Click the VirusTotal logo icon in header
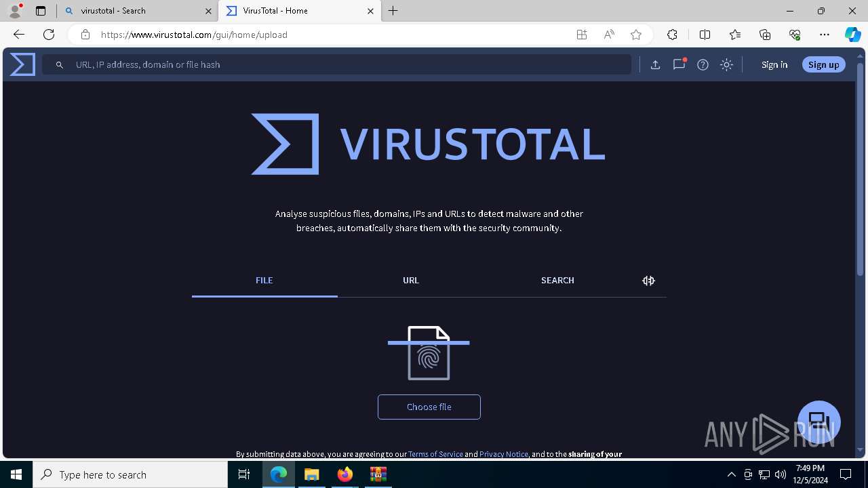The width and height of the screenshot is (868, 488). [22, 64]
